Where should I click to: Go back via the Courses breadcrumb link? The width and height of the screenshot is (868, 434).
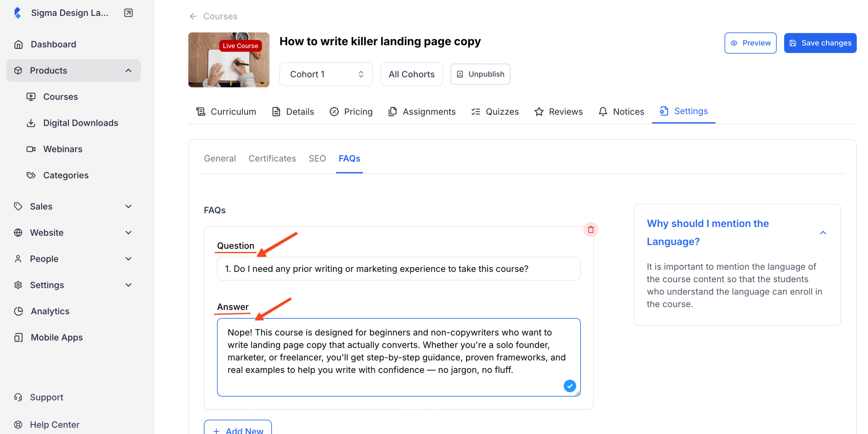tap(220, 16)
